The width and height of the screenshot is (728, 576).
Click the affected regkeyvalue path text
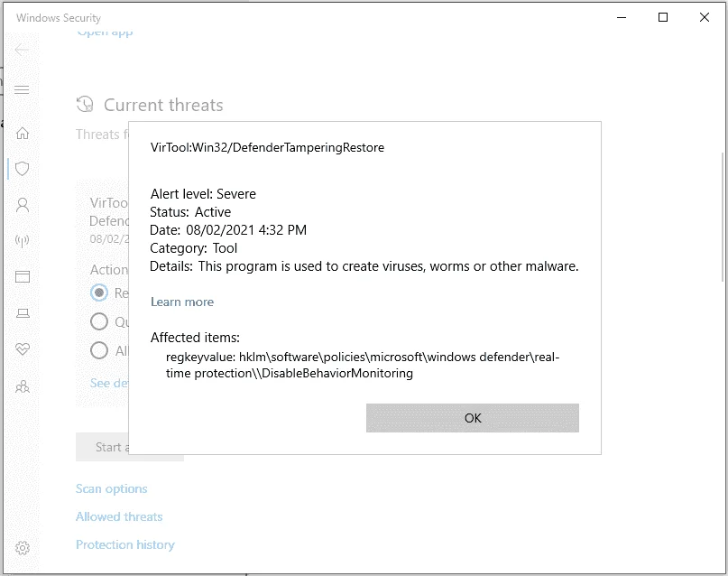tap(363, 365)
